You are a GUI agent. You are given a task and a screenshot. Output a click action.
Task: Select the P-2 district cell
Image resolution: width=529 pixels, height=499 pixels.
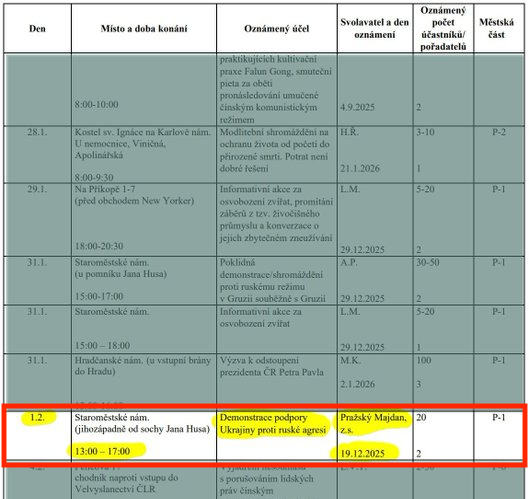click(x=499, y=132)
